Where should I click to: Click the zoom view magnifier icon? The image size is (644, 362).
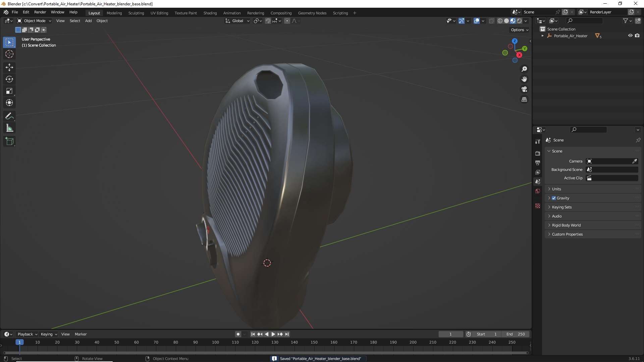point(524,69)
